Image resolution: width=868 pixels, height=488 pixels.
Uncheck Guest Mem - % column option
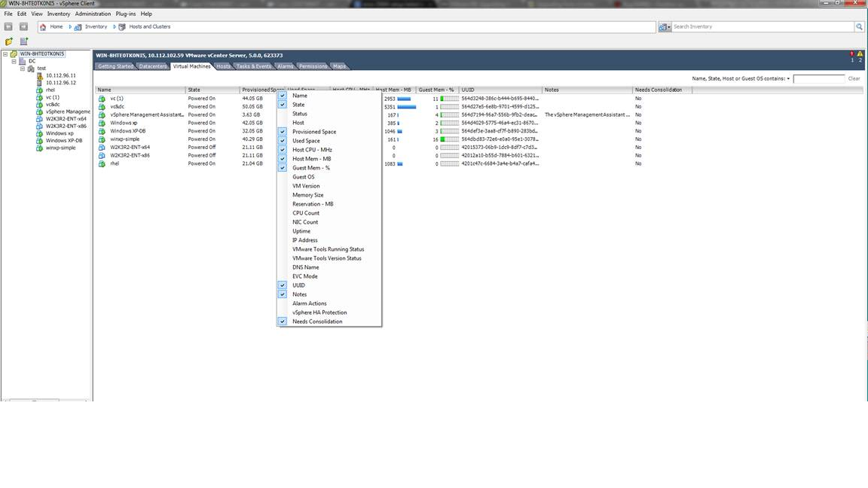coord(283,168)
